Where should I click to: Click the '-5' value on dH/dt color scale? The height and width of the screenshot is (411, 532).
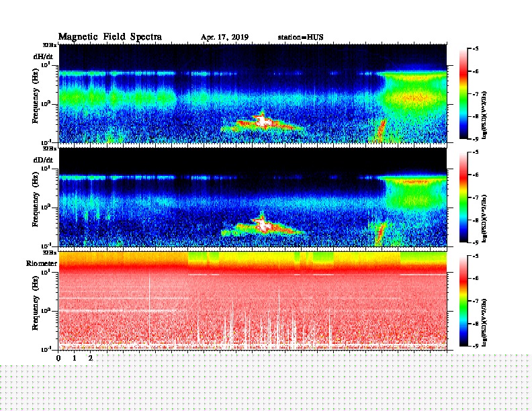[x=476, y=49]
